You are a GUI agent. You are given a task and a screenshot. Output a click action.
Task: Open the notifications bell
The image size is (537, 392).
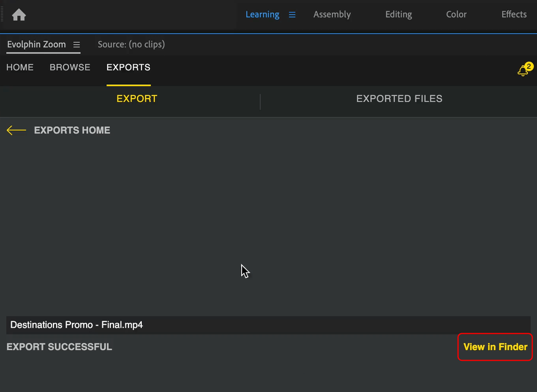tap(523, 71)
